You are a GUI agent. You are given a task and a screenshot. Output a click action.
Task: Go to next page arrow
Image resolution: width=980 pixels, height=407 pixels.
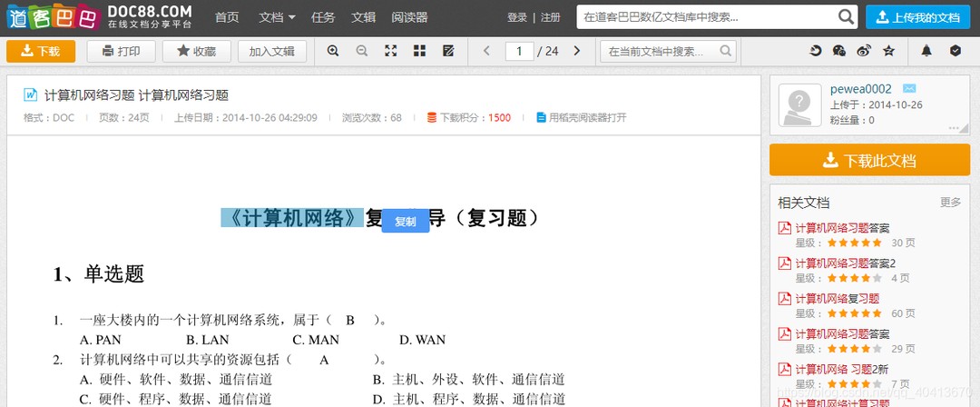tap(577, 51)
